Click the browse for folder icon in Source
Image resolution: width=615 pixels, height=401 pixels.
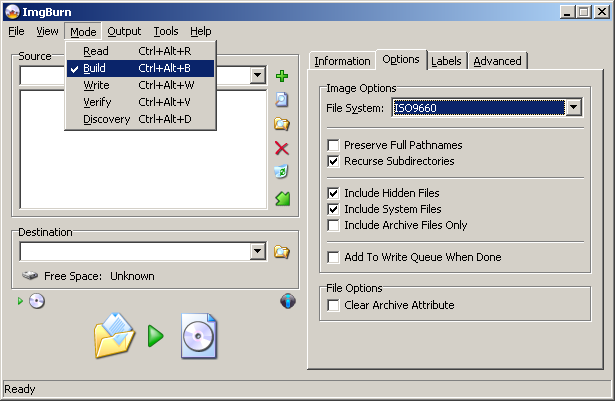tap(282, 124)
